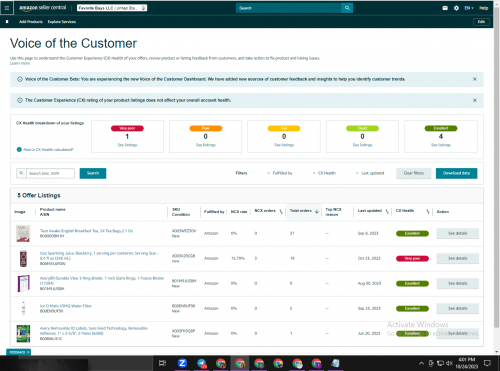
Task: Open the Izze Sparkling Juice product link
Action: pyautogui.click(x=99, y=256)
